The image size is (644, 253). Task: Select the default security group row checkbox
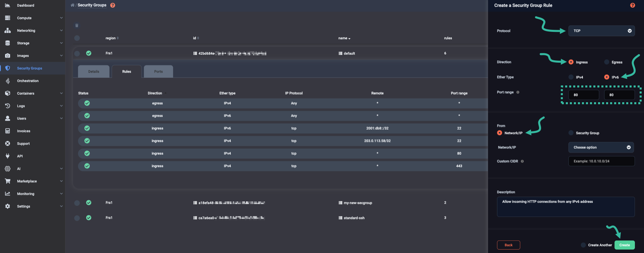[77, 53]
